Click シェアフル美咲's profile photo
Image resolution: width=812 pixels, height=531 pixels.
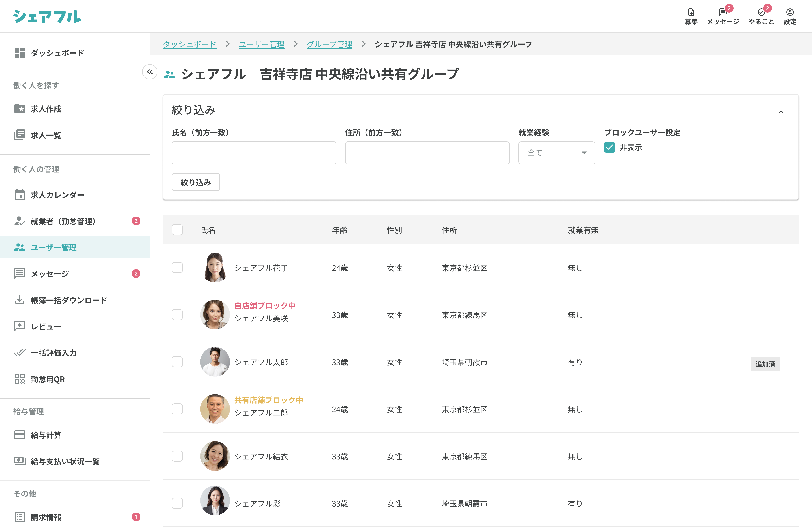pos(215,315)
